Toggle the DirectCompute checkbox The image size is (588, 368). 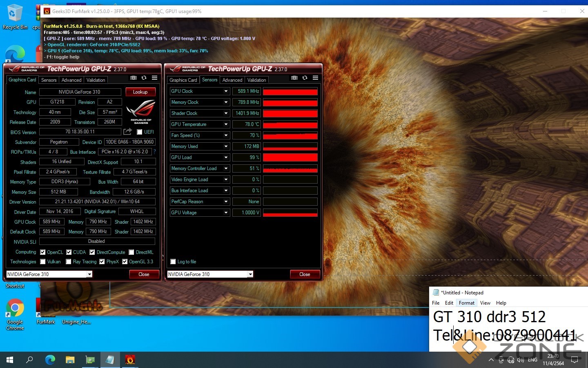92,252
